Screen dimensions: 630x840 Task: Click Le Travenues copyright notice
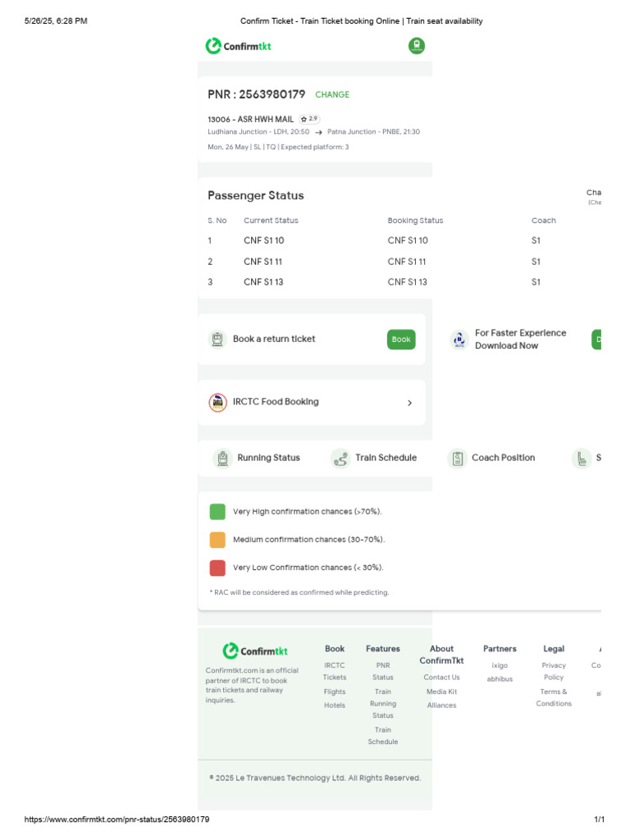(x=315, y=778)
